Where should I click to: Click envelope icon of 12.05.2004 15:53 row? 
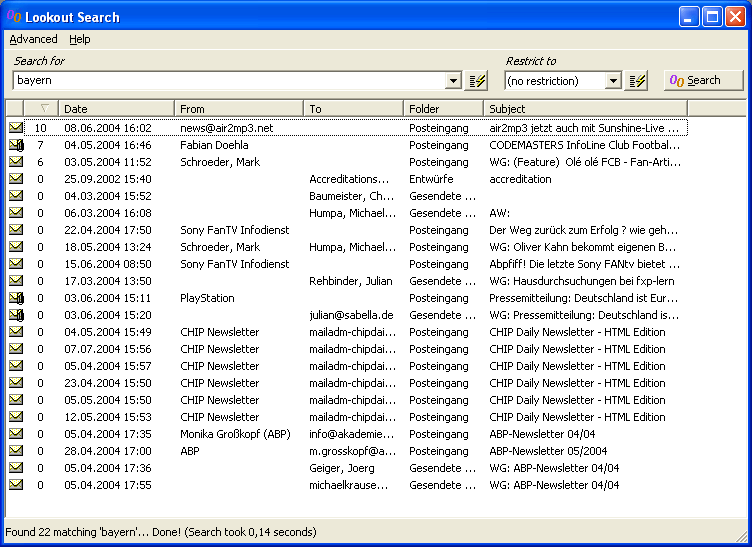tap(16, 417)
